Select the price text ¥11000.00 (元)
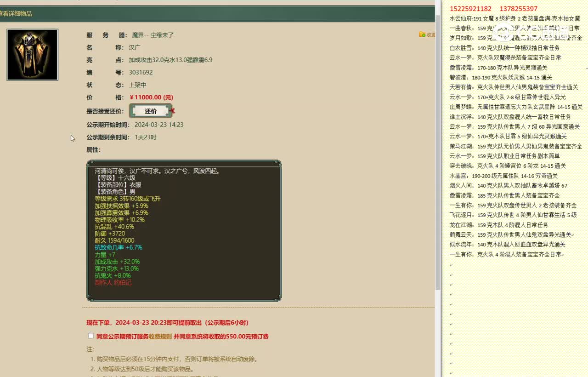The height and width of the screenshot is (377, 588). 152,97
